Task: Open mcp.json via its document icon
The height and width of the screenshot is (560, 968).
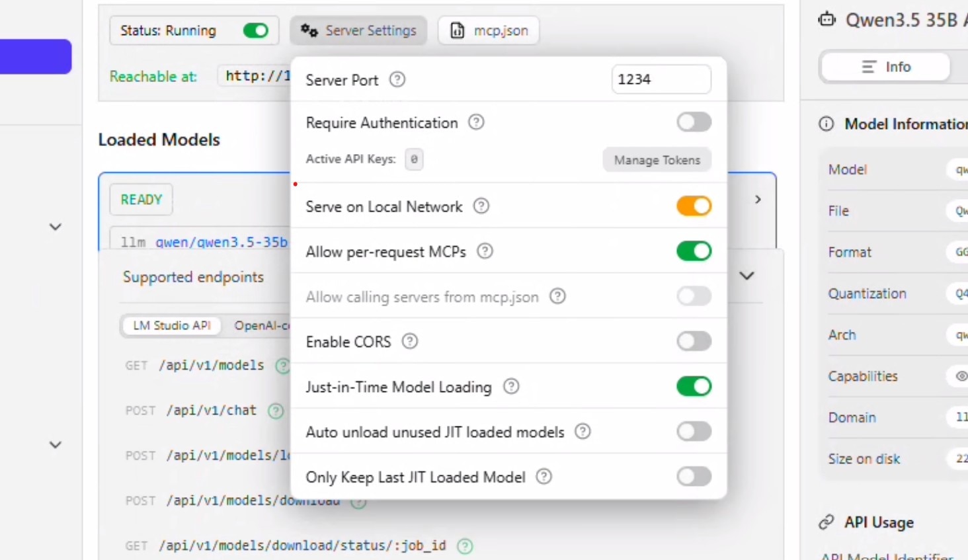Action: (457, 30)
